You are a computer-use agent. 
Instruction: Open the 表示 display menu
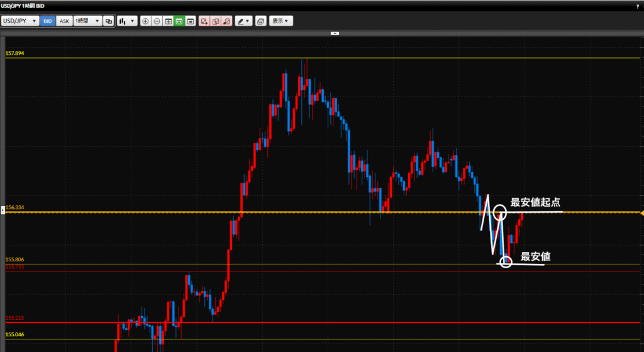tap(280, 21)
